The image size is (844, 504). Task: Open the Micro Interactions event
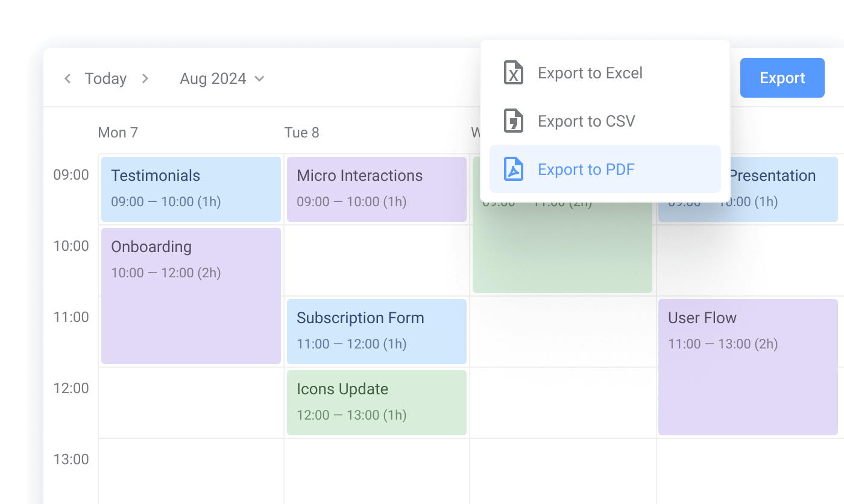coord(376,189)
